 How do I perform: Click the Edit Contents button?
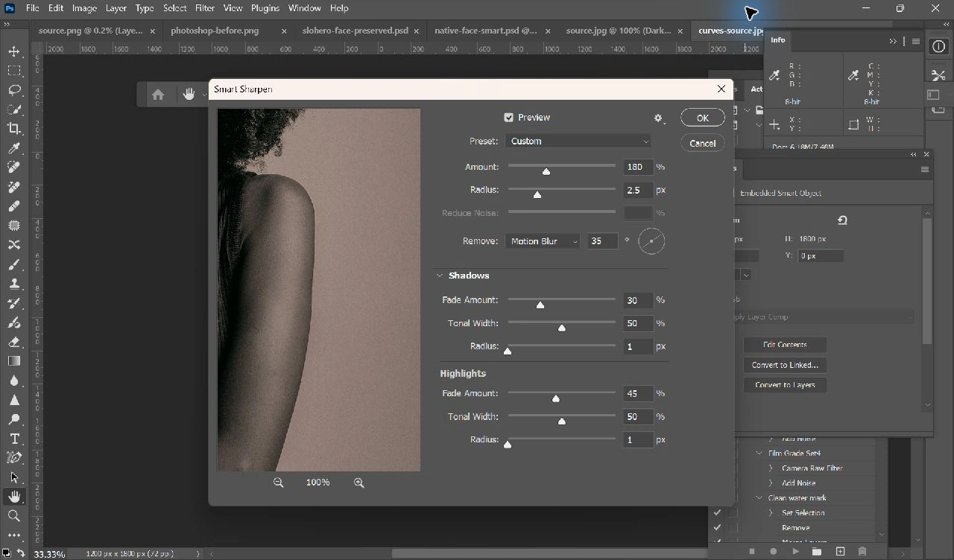click(786, 345)
